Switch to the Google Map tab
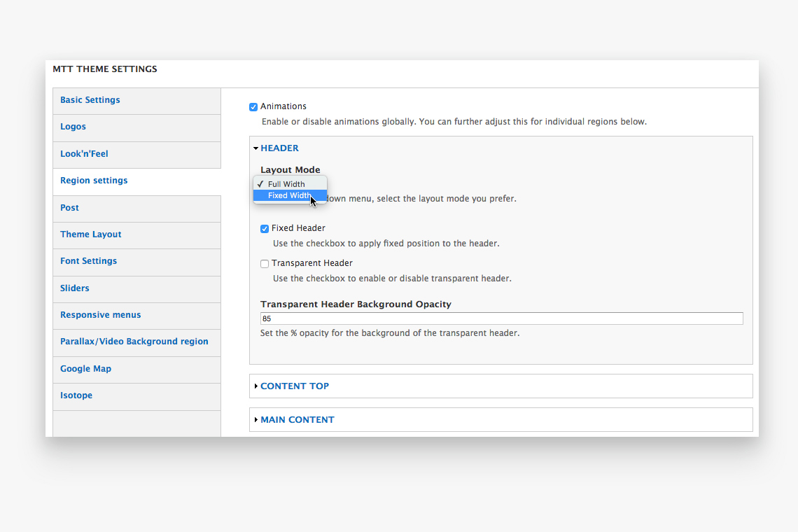Screen dimensions: 798x532 (x=85, y=369)
